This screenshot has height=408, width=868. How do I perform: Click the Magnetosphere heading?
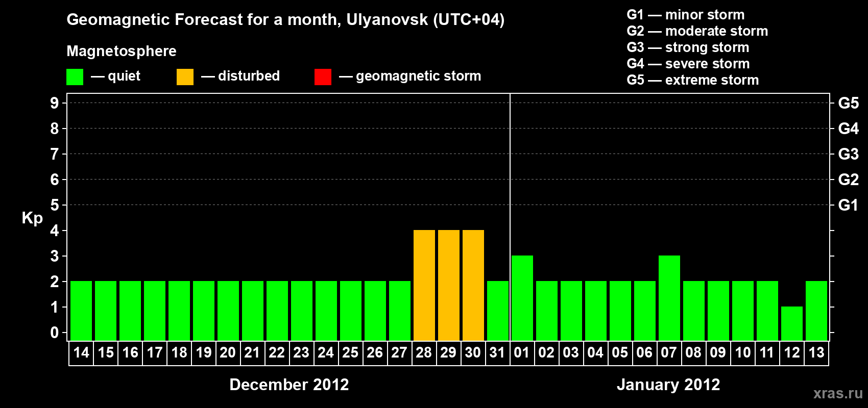click(x=122, y=52)
